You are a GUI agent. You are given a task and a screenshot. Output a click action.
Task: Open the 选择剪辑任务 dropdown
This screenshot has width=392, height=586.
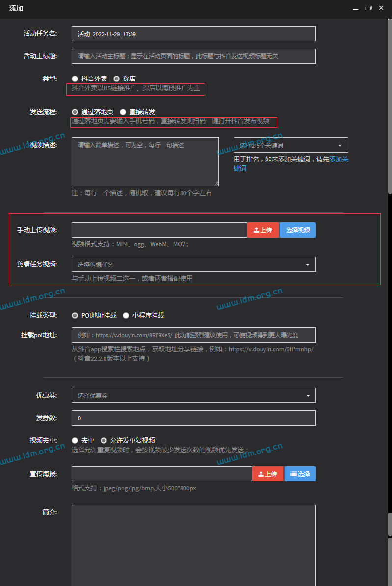[x=194, y=264]
